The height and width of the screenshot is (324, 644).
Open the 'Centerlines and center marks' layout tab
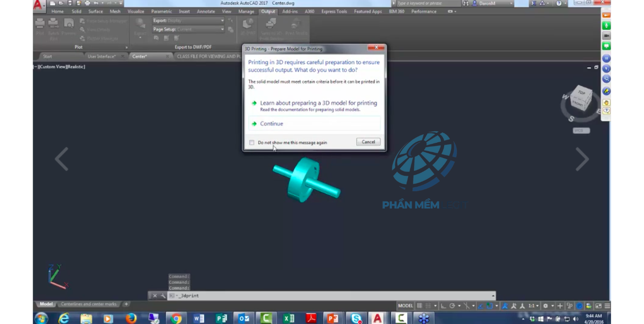[x=89, y=304]
